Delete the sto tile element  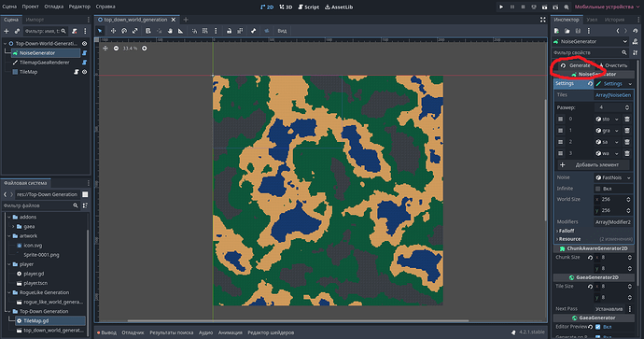627,119
